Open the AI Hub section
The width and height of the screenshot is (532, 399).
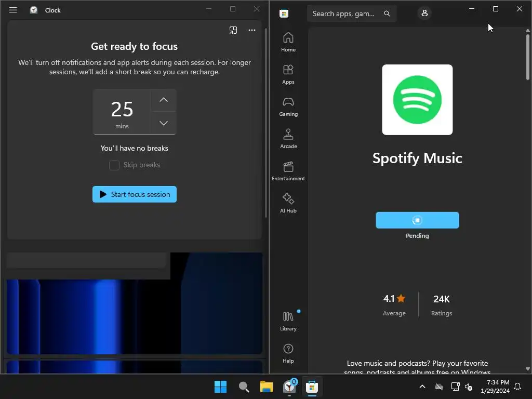pos(288,204)
